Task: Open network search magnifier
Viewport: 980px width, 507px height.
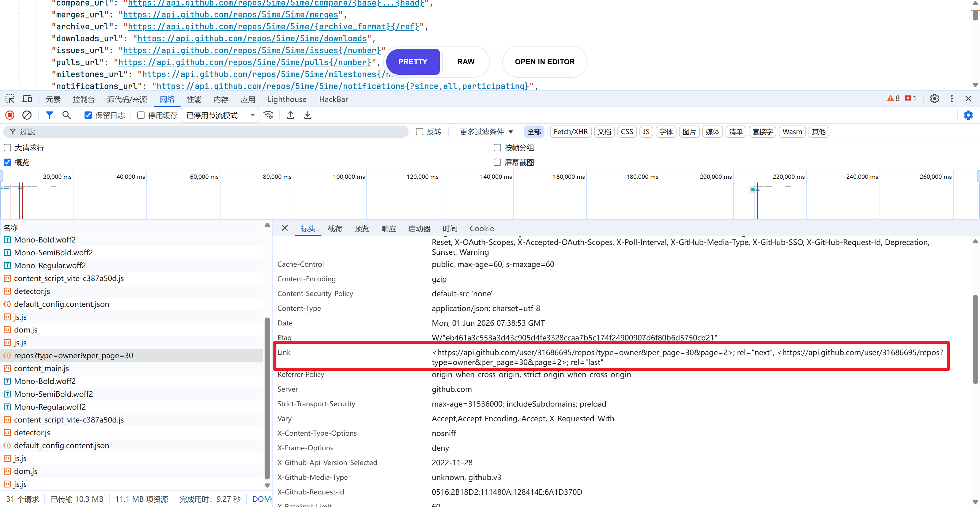Action: (66, 115)
